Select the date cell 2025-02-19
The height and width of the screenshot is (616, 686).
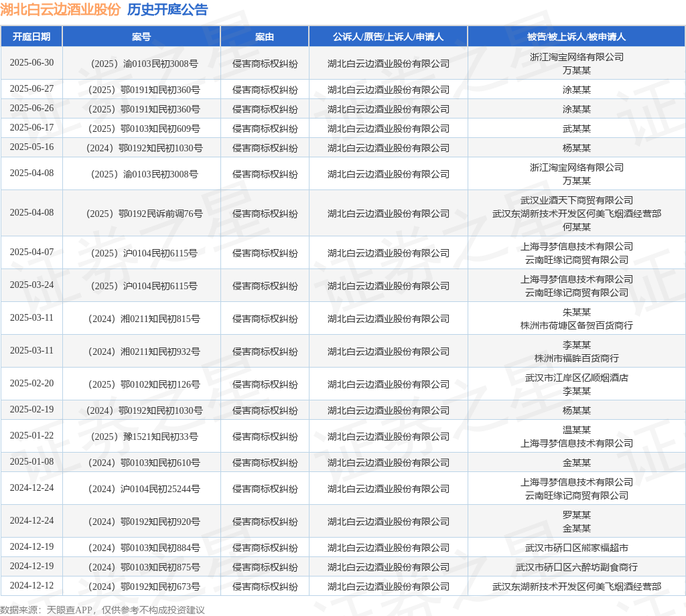[x=32, y=410]
